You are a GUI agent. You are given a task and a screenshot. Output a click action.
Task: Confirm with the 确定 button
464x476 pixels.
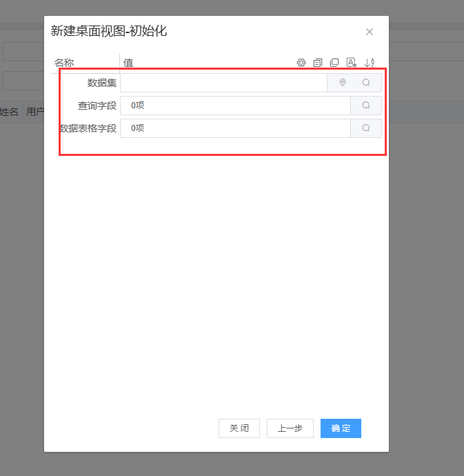tap(341, 428)
